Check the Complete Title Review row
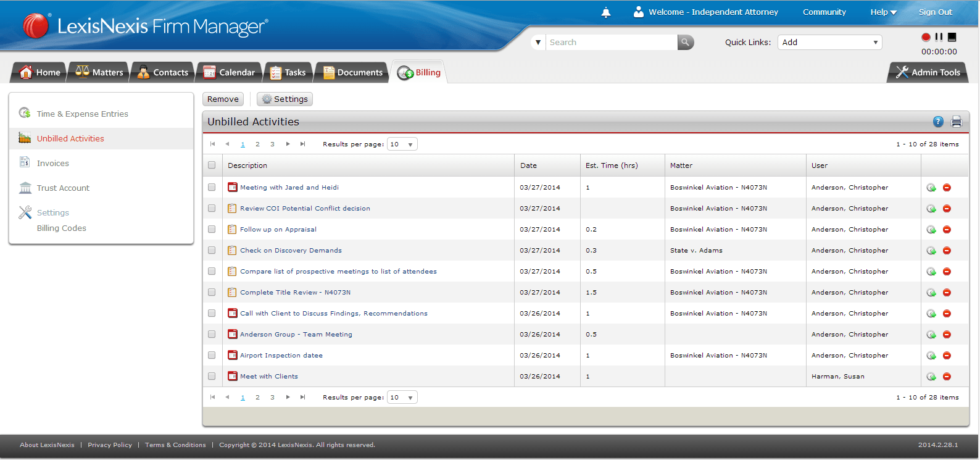980x460 pixels. (212, 292)
